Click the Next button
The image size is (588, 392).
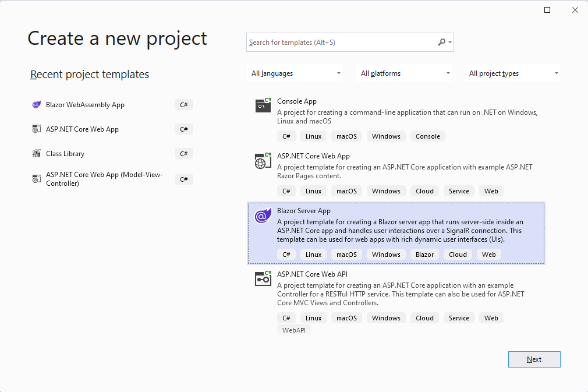[x=534, y=359]
